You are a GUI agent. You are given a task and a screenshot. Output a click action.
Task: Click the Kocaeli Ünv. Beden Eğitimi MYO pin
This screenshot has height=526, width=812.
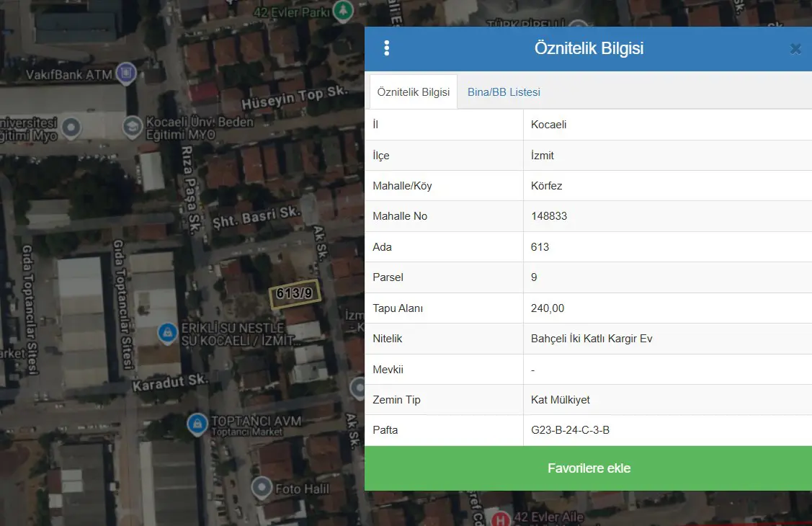coord(132,128)
